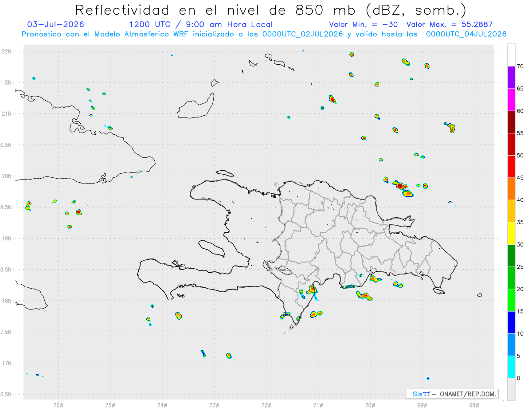Image resolution: width=532 pixels, height=411 pixels.
Task: Click the "75W" longitude label
Action: coord(110,405)
